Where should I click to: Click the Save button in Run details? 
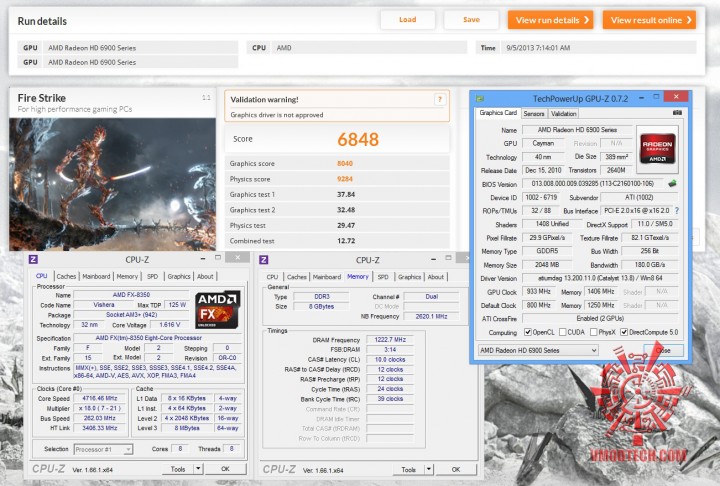coord(471,20)
